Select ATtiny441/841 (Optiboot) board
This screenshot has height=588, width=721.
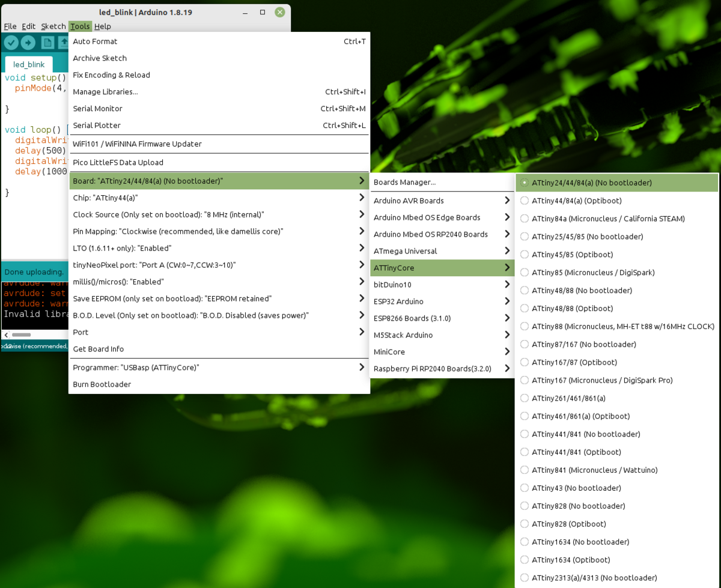[617, 452]
